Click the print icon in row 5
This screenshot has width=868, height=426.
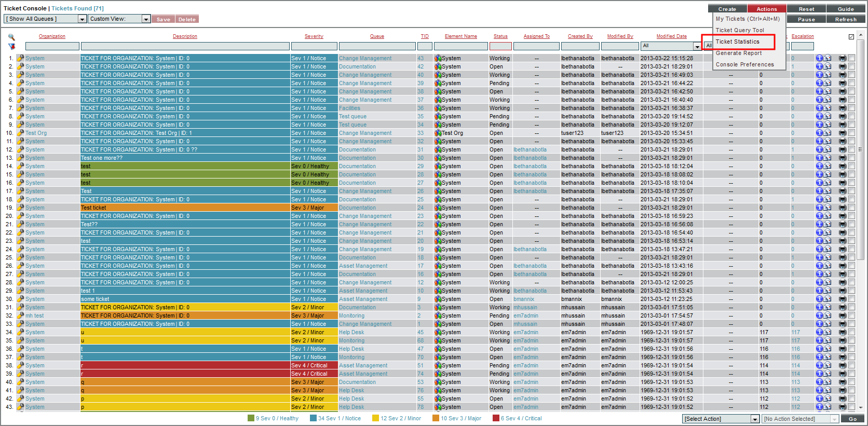(x=842, y=91)
